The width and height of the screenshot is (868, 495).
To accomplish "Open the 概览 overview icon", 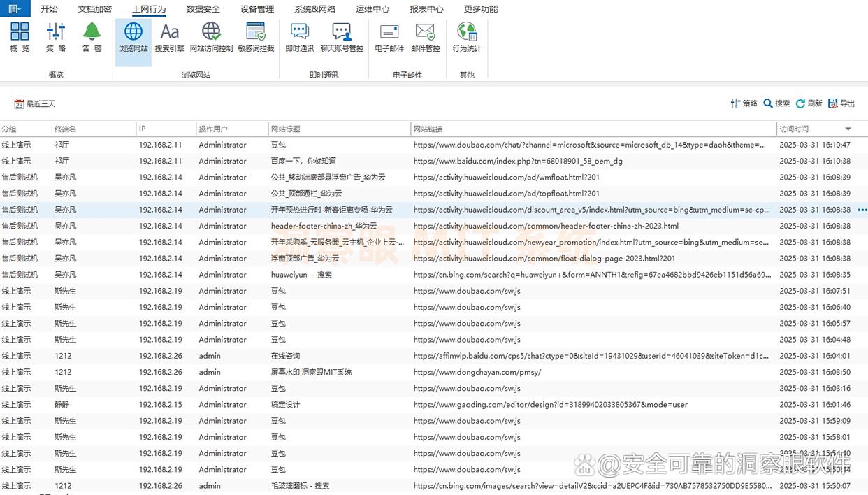I will pos(20,38).
